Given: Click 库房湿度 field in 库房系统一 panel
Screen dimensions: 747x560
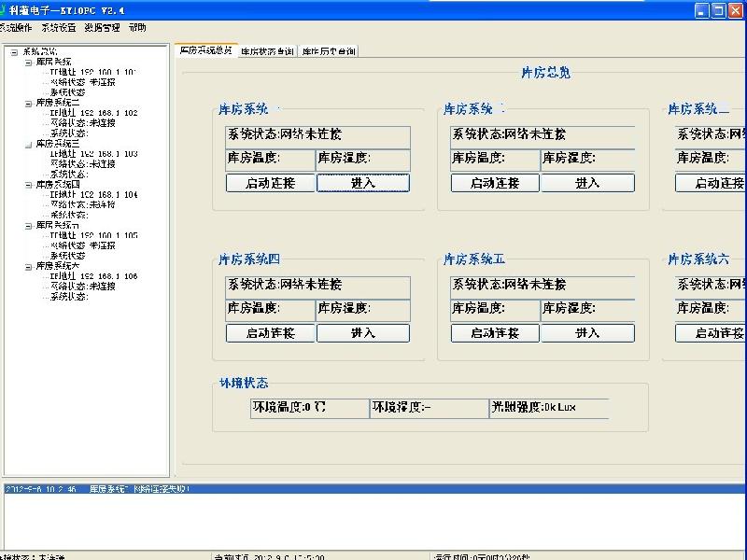Looking at the screenshot, I should coord(363,160).
